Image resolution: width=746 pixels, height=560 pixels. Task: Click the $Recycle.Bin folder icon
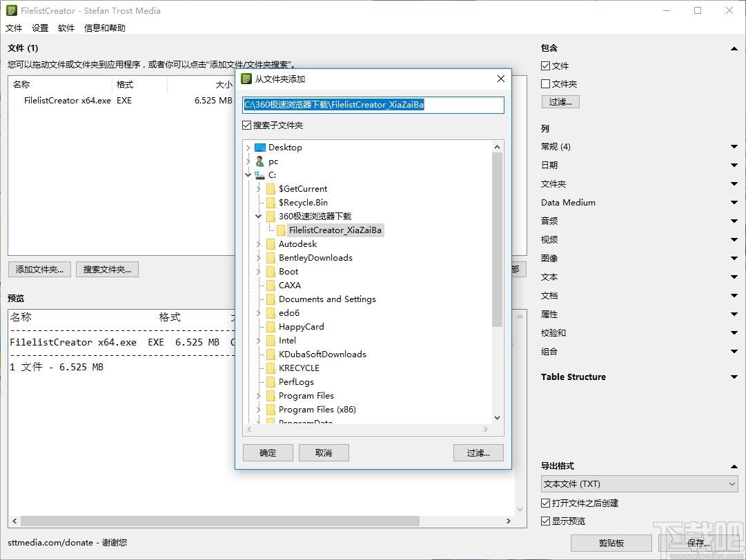pos(271,203)
